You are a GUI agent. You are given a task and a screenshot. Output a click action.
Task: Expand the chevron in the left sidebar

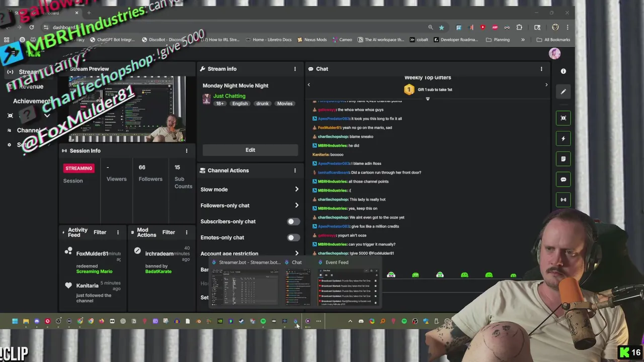pyautogui.click(x=47, y=116)
